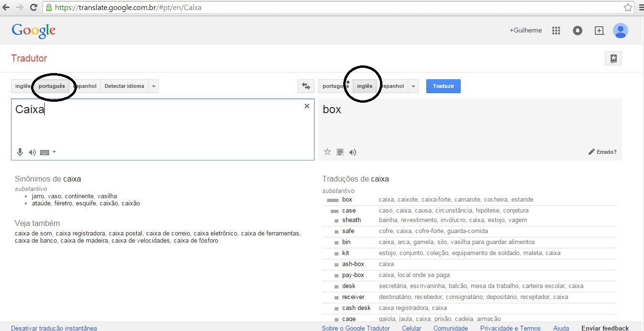Select inglês as the target language
Image resolution: width=644 pixels, height=331 pixels.
[365, 86]
